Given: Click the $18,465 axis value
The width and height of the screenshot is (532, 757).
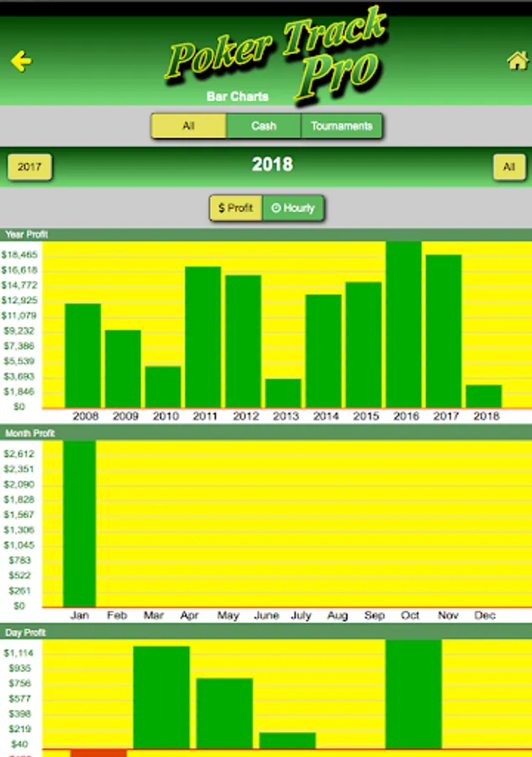Looking at the screenshot, I should [19, 254].
